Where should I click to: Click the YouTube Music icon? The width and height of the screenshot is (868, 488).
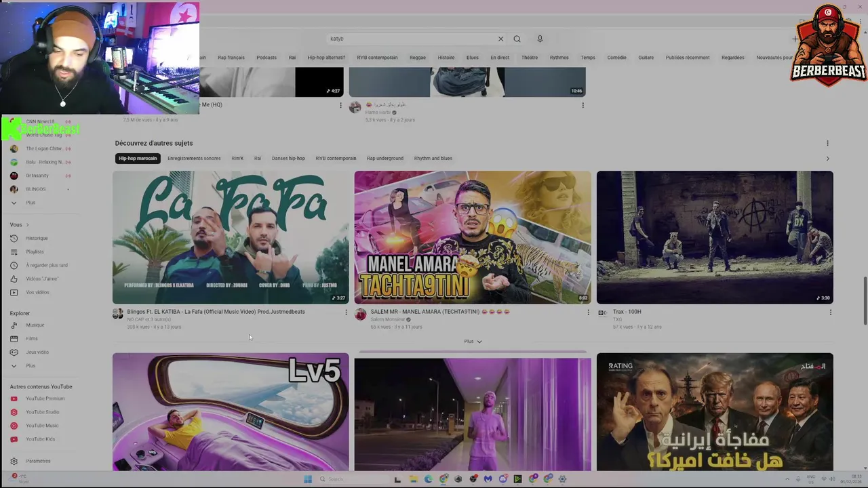point(14,426)
